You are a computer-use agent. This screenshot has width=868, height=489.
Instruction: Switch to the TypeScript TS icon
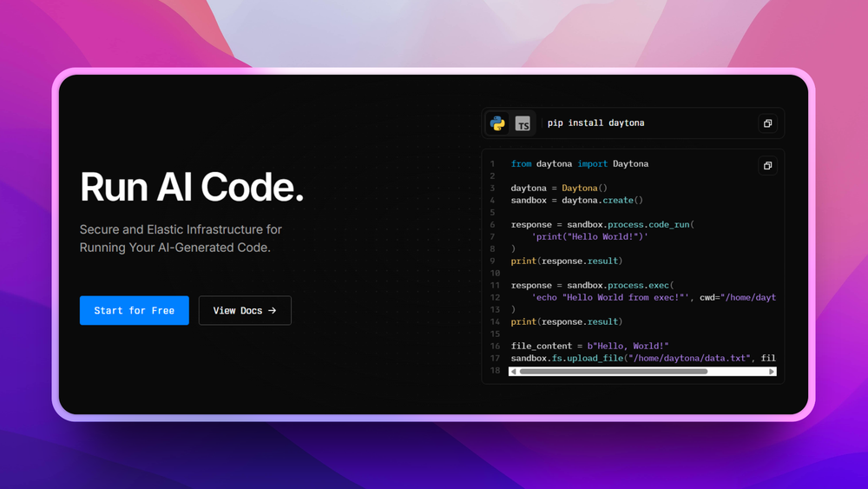(x=523, y=123)
